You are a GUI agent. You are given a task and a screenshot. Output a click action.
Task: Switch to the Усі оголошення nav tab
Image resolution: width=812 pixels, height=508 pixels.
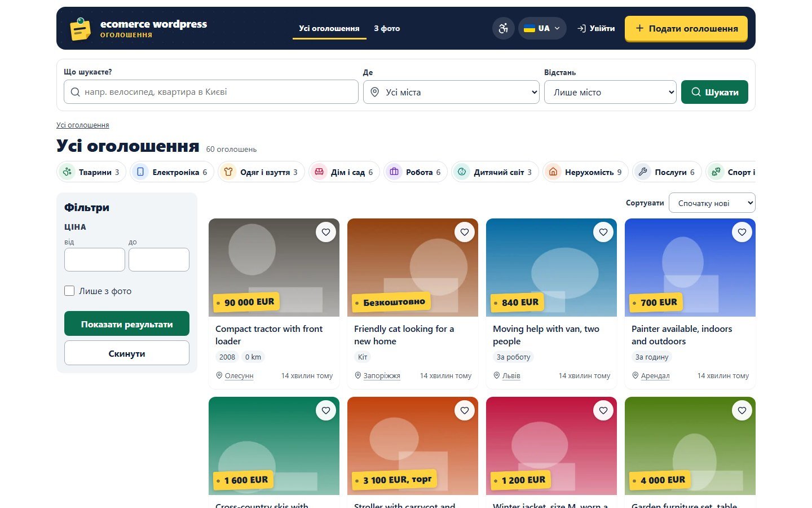tap(329, 28)
